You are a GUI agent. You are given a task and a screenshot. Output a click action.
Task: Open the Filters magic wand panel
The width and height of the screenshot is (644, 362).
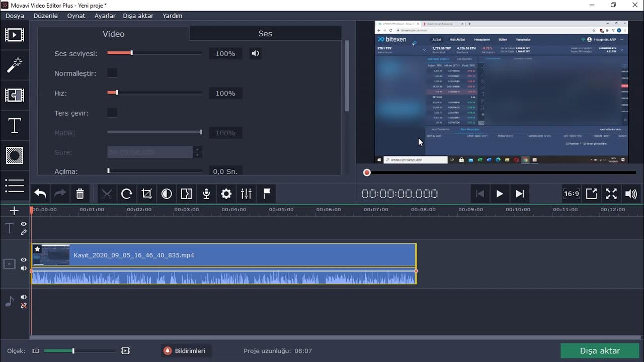[15, 65]
